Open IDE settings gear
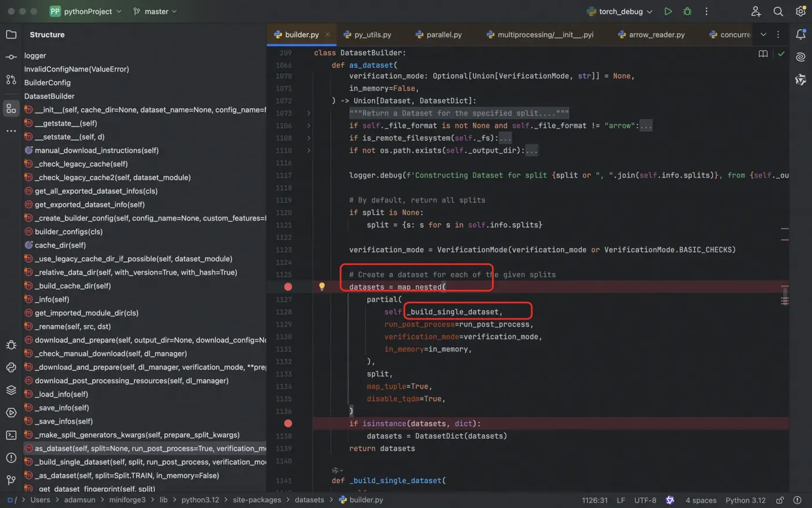This screenshot has width=812, height=508. (x=800, y=11)
